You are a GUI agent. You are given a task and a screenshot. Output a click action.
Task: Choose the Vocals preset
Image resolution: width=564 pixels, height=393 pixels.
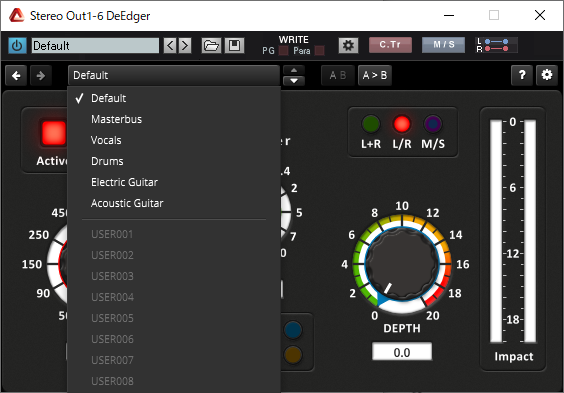174,140
